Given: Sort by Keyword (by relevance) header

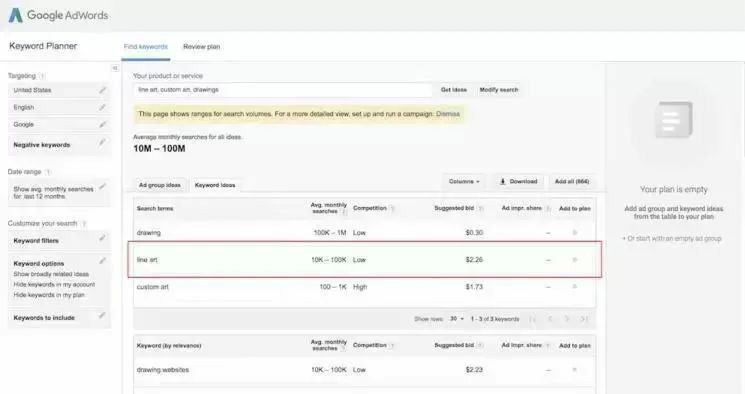Looking at the screenshot, I should (x=169, y=346).
